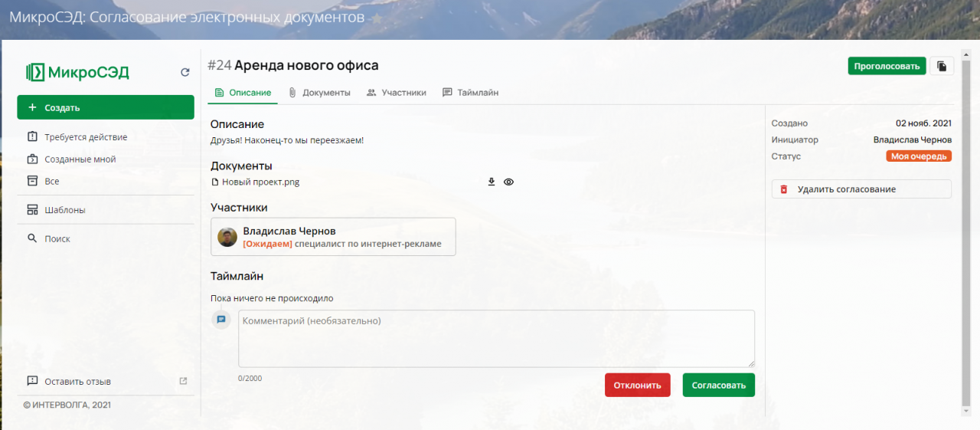Click the Поиск magnifier icon
This screenshot has width=980, height=430.
coord(32,238)
